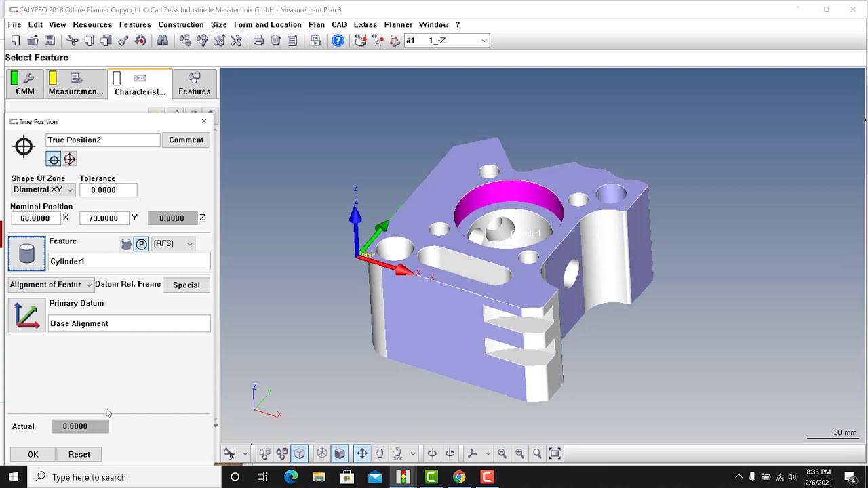Click the clipboard run icon in toolbar
Image resolution: width=868 pixels, height=488 pixels.
point(315,41)
